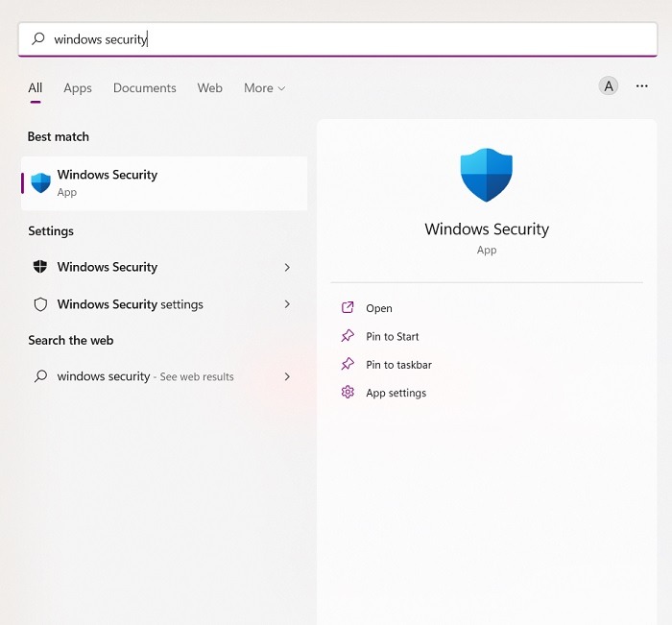Switch to the All tab
The image size is (672, 625).
coord(36,88)
